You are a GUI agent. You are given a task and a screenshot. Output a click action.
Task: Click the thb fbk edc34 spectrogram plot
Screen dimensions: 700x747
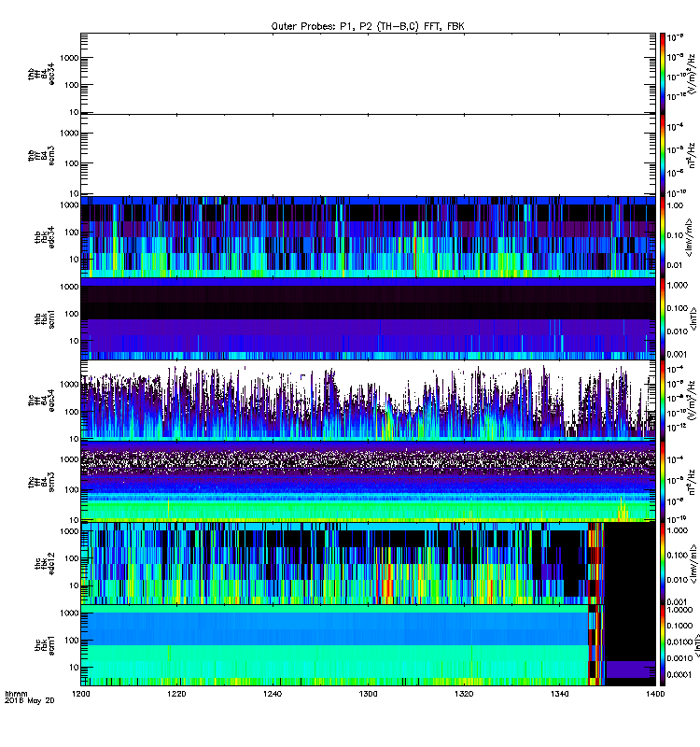(x=368, y=237)
